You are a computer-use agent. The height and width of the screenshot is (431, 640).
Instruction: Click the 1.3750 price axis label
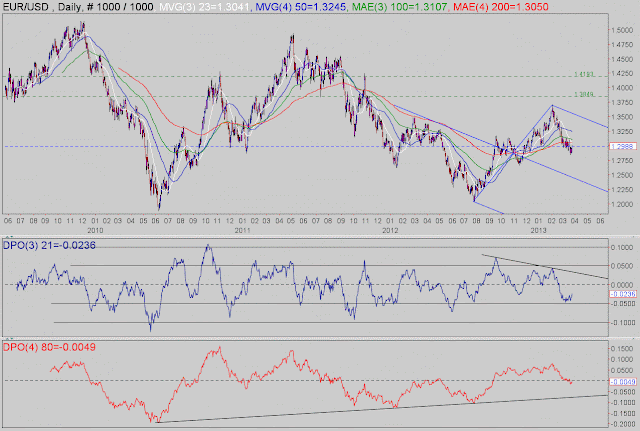[x=622, y=102]
